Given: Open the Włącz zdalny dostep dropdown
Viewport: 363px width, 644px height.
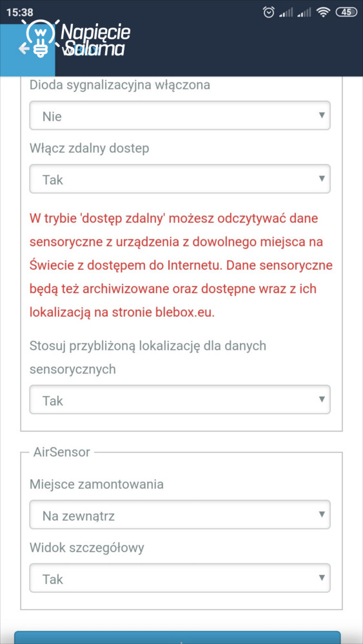Looking at the screenshot, I should click(x=180, y=179).
